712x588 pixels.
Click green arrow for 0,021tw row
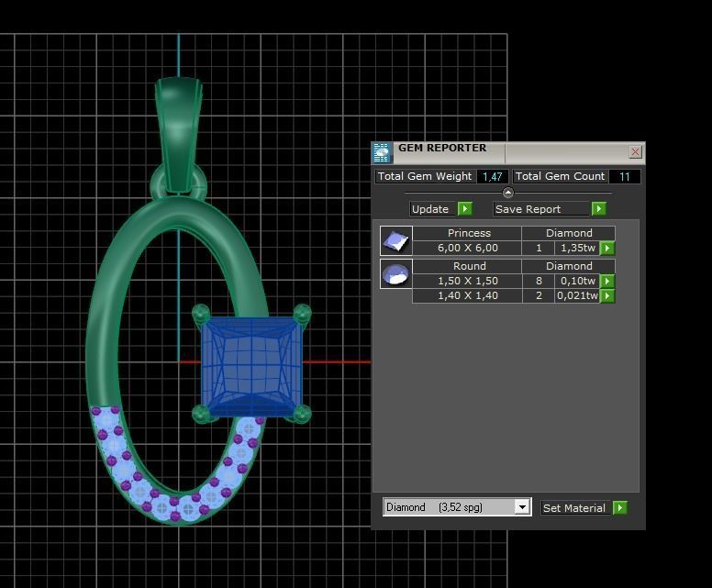607,296
